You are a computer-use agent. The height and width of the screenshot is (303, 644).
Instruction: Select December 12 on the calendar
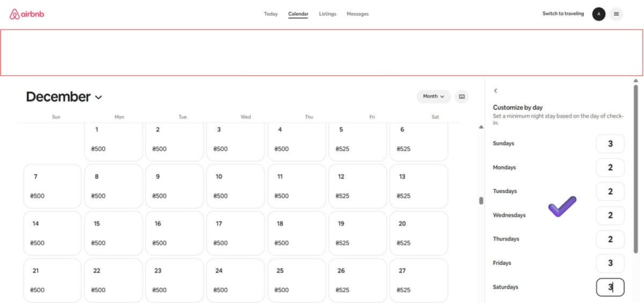pyautogui.click(x=358, y=186)
